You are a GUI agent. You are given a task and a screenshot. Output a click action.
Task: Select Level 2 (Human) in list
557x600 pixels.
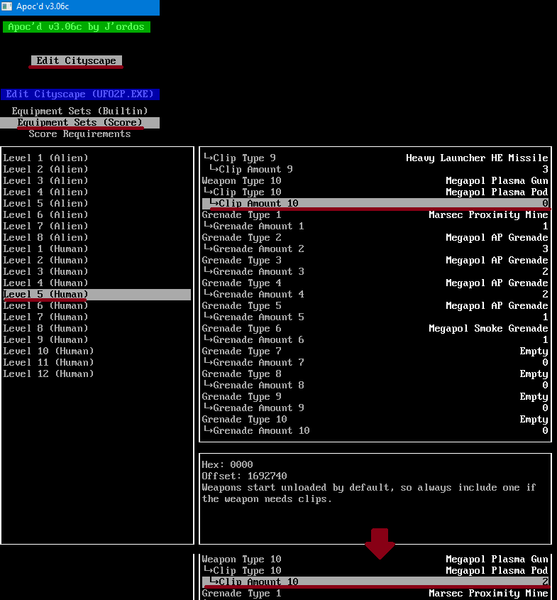[46, 260]
